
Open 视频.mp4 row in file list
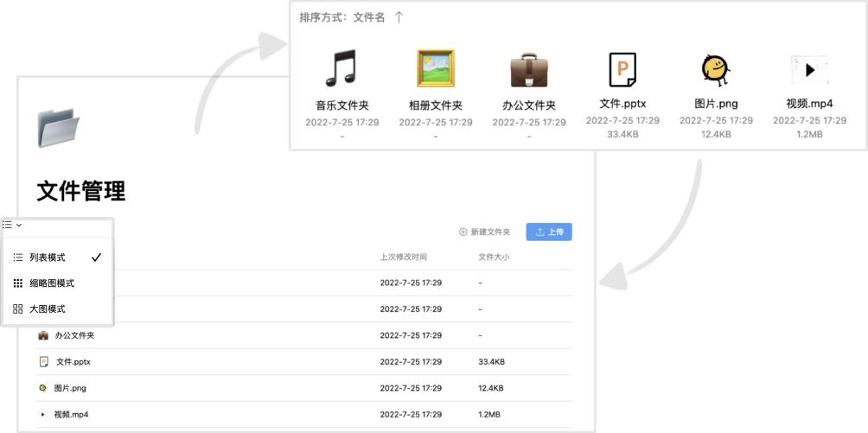[x=71, y=415]
